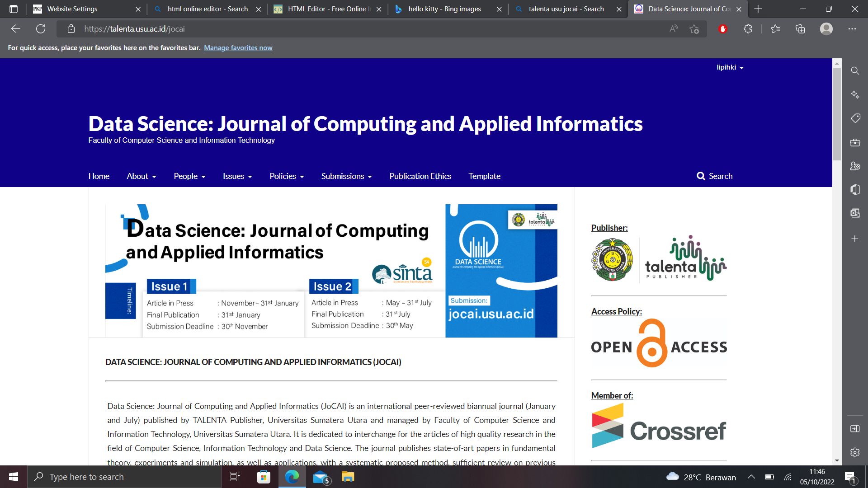Open sidebar Search icon

(x=855, y=71)
